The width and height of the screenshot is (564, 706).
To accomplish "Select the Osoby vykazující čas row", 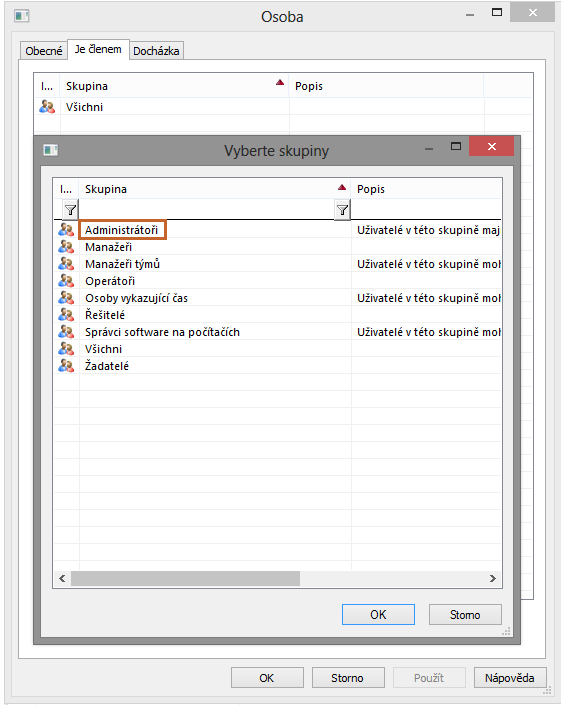I will pos(277,298).
